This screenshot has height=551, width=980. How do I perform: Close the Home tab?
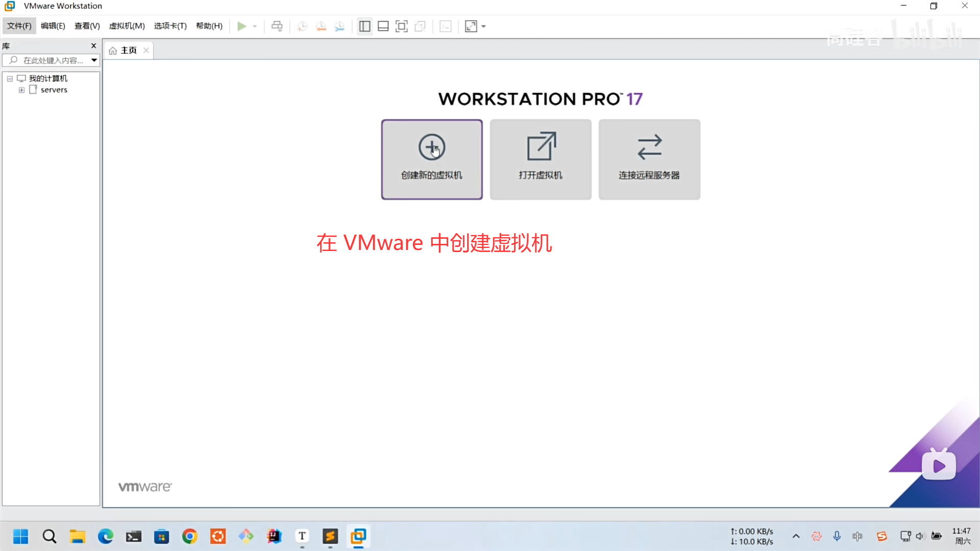point(146,50)
